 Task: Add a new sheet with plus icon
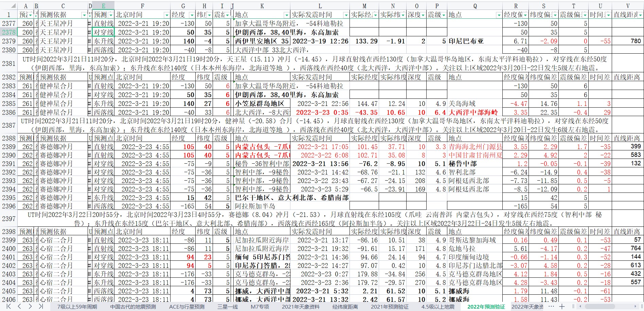click(x=562, y=306)
